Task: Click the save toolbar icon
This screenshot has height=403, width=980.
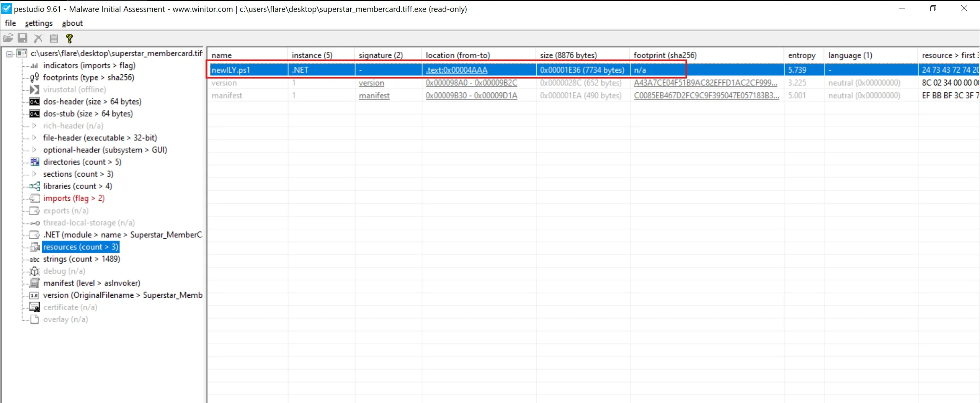Action: click(x=23, y=38)
